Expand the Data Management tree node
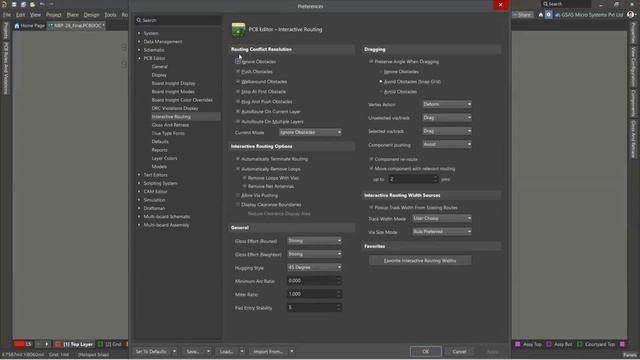This screenshot has height=360, width=640. tap(139, 42)
